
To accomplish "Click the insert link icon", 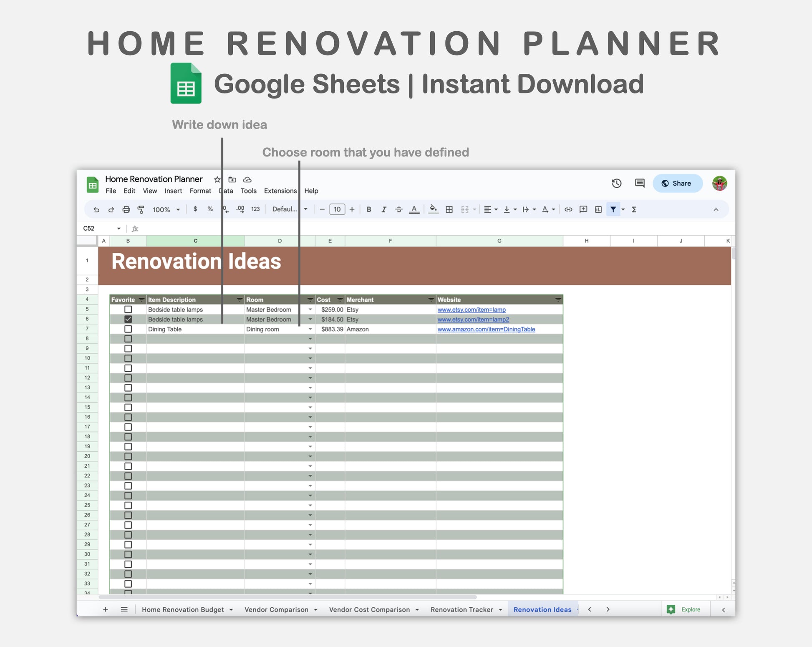I will click(568, 209).
